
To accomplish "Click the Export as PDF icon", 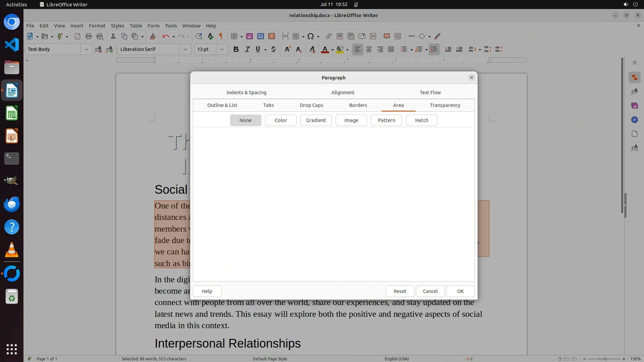I will (x=77, y=36).
